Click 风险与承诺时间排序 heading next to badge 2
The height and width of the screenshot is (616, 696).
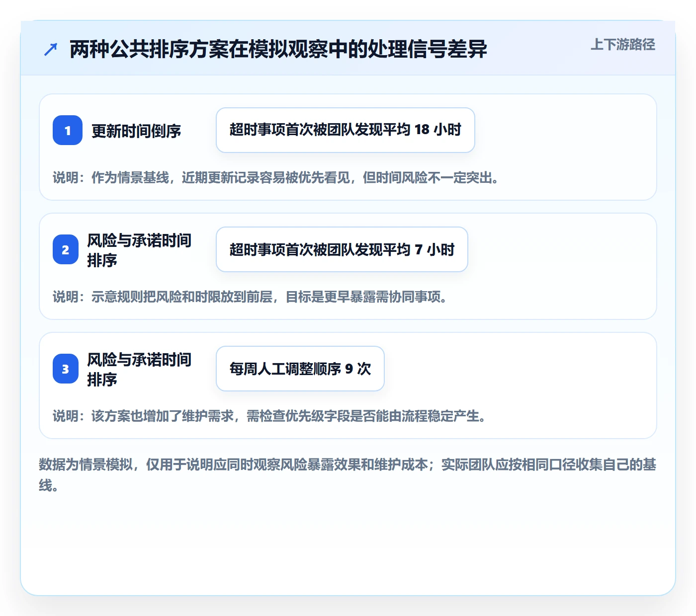tap(139, 250)
